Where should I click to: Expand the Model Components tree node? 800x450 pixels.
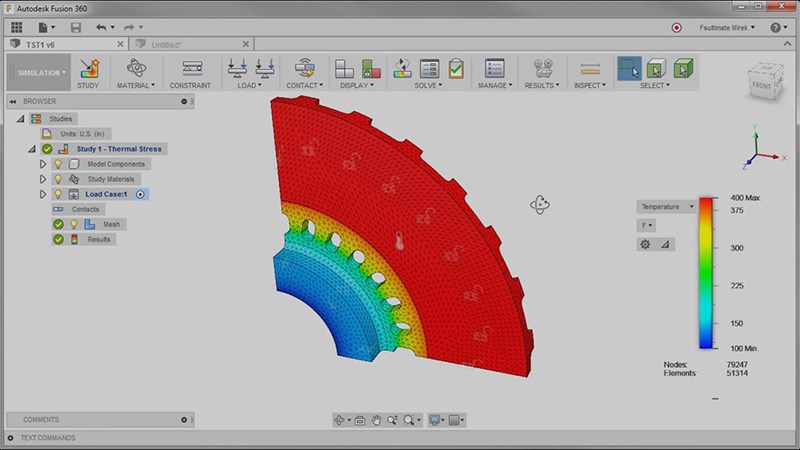point(43,164)
